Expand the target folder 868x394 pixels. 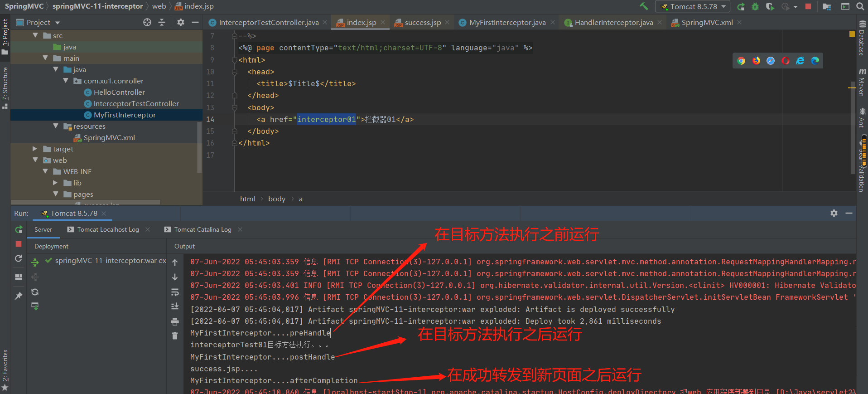tap(35, 149)
